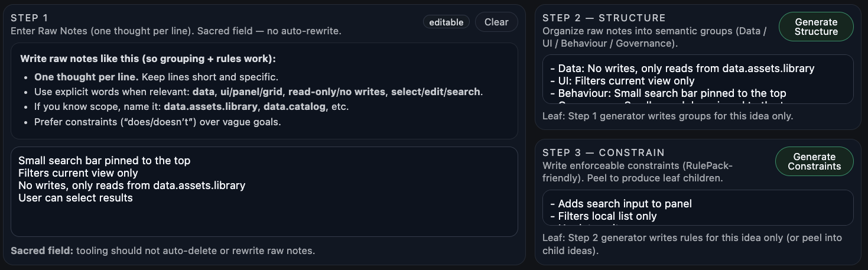868x270 pixels.
Task: Click the editable badge next to Clear
Action: [x=446, y=22]
